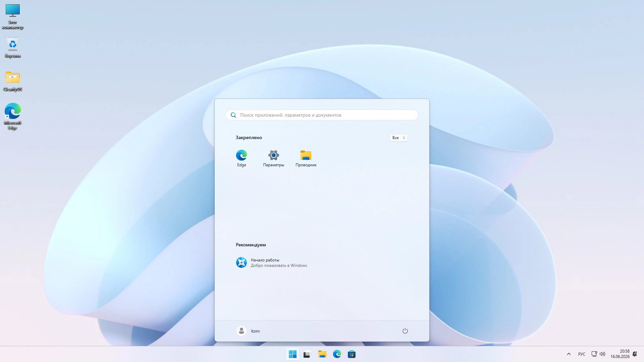Screen dimensions: 644x362
Task: Open Microsoft Store from the taskbar
Action: click(x=352, y=354)
